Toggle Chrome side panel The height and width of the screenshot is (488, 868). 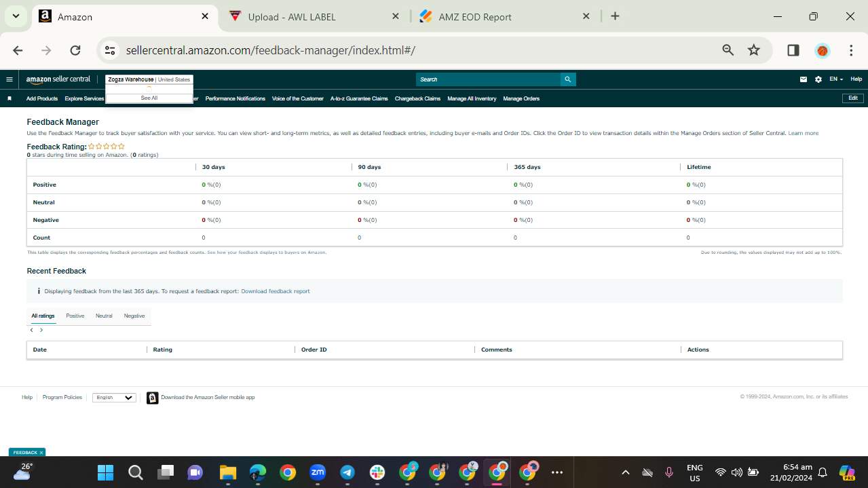(x=793, y=50)
